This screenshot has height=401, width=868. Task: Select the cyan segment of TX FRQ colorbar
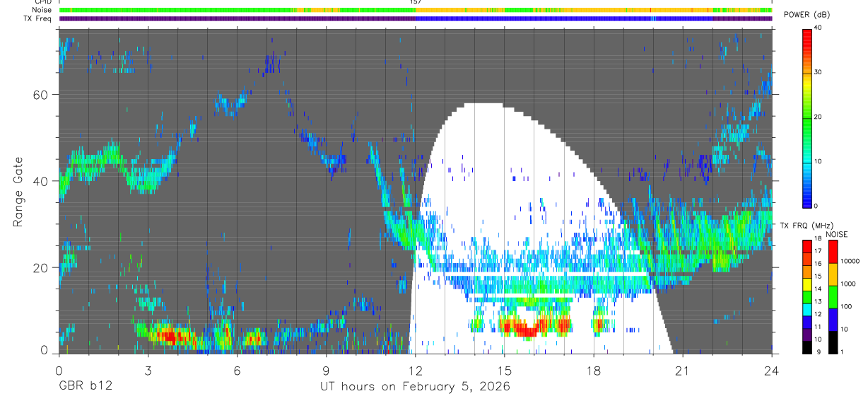[807, 309]
